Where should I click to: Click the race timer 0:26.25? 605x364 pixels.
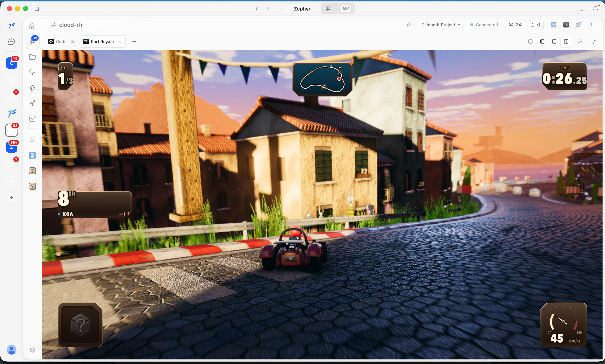pos(565,76)
